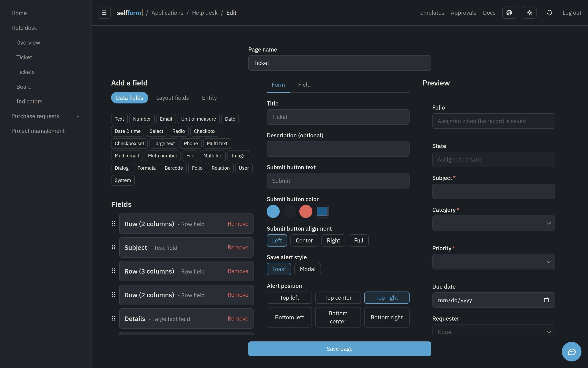Open the Entity tab

coord(209,98)
